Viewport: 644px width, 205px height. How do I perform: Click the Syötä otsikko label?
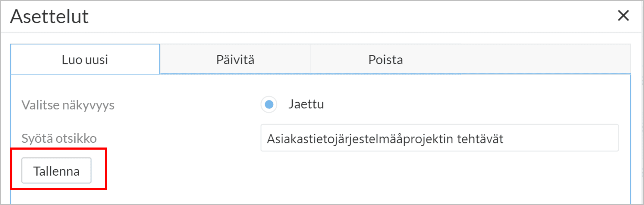pyautogui.click(x=59, y=138)
